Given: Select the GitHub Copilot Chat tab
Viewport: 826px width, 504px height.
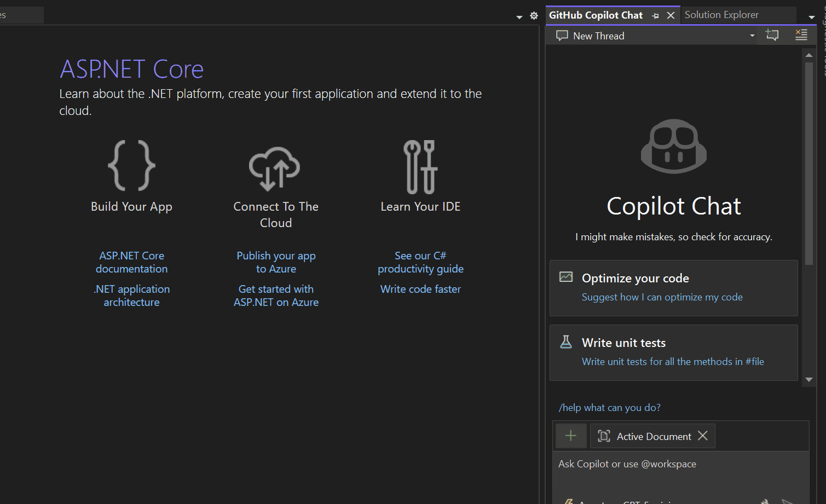Looking at the screenshot, I should [x=596, y=15].
